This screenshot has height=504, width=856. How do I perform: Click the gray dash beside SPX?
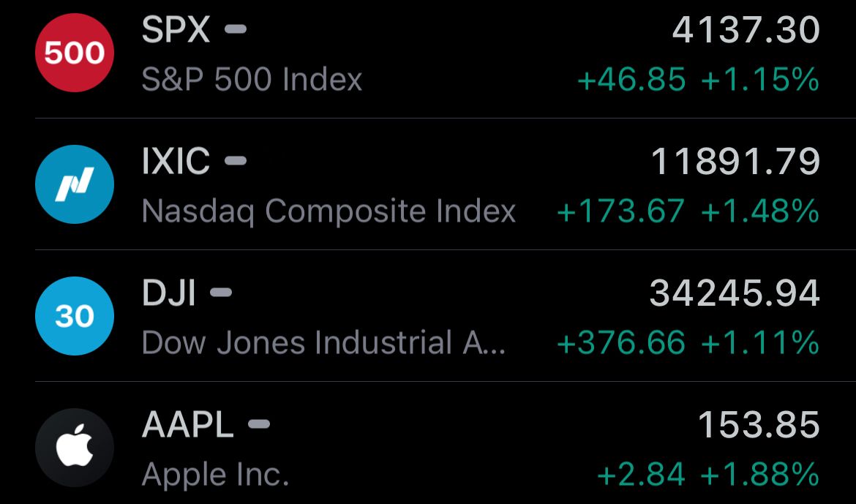[236, 29]
